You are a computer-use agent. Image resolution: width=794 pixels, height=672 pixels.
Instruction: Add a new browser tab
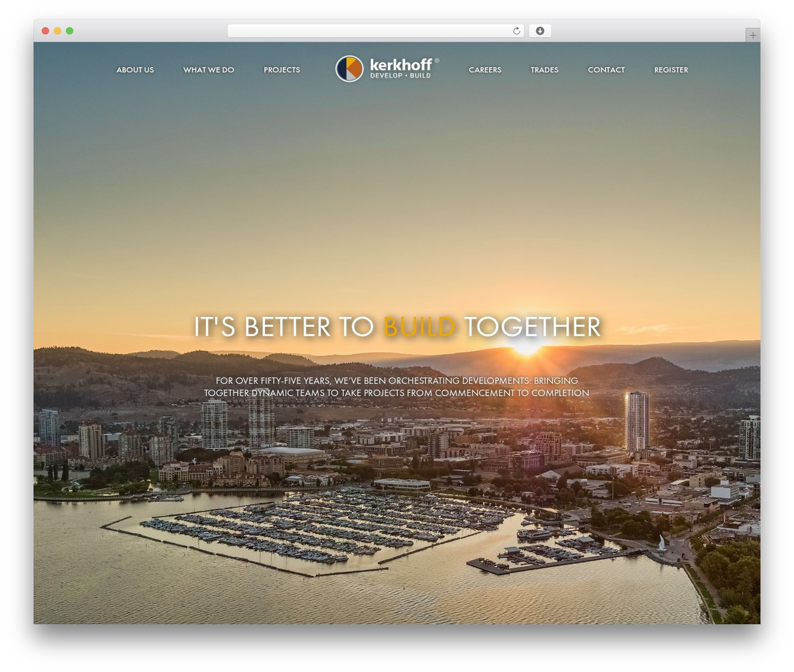752,35
